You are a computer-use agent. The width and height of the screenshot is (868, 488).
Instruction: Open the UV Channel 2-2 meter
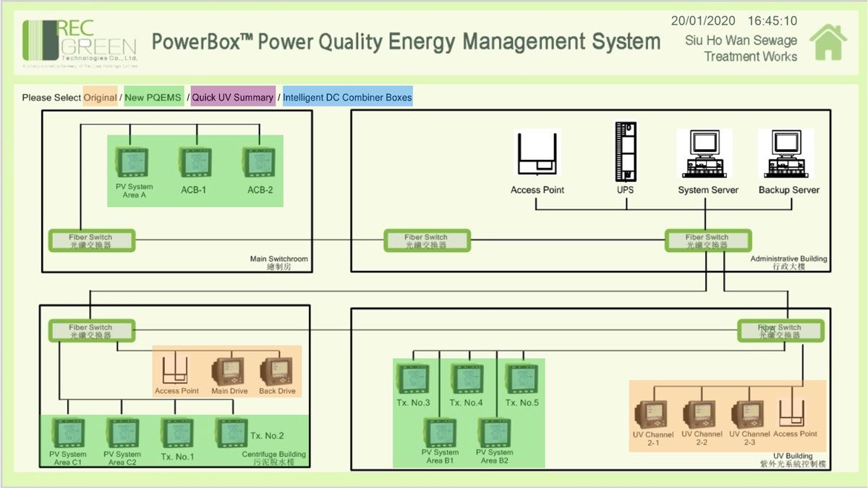pyautogui.click(x=700, y=416)
